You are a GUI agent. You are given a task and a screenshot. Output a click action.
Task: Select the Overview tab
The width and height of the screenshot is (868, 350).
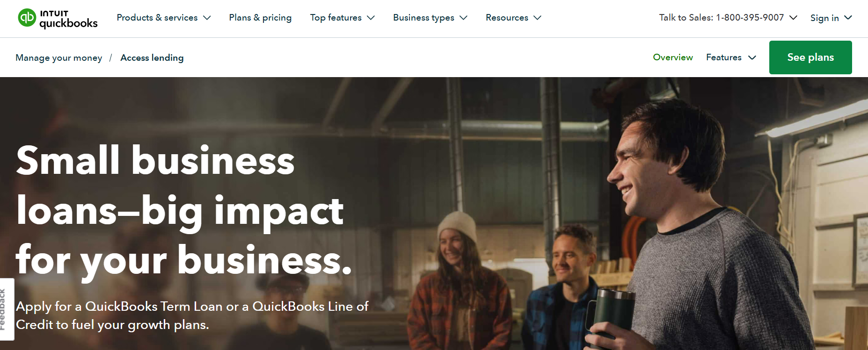(672, 57)
